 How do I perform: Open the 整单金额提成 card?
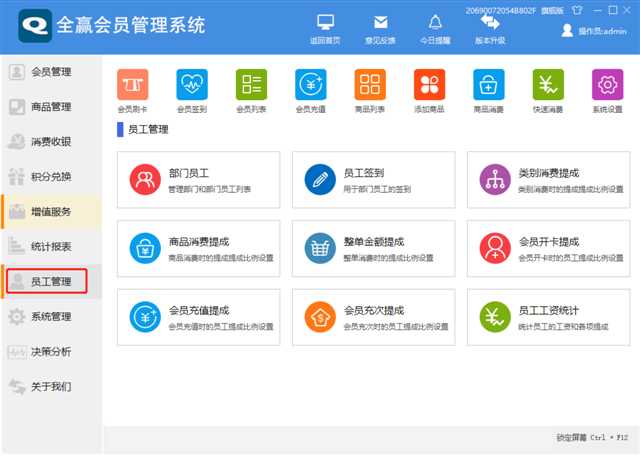tap(373, 249)
